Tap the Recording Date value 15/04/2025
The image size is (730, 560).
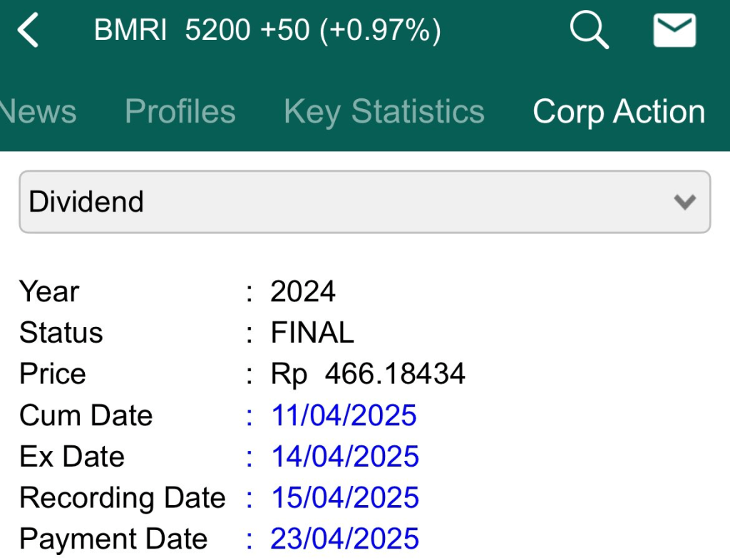pos(345,498)
